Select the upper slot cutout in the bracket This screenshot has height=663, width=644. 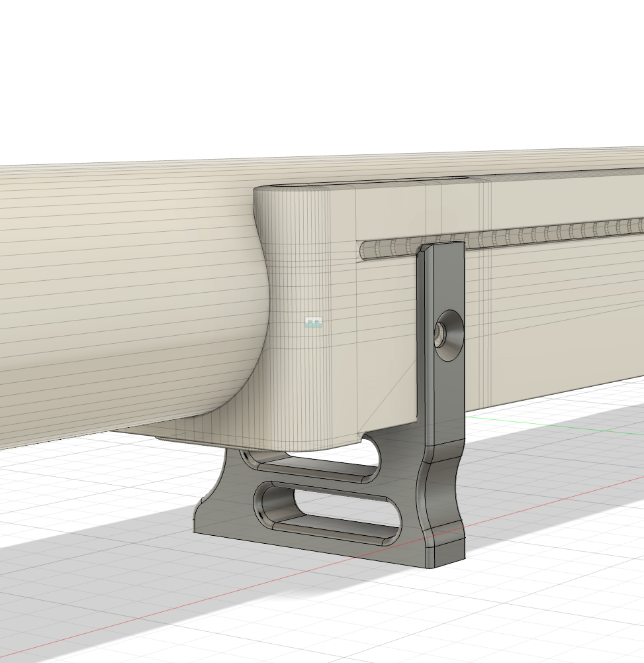click(318, 465)
